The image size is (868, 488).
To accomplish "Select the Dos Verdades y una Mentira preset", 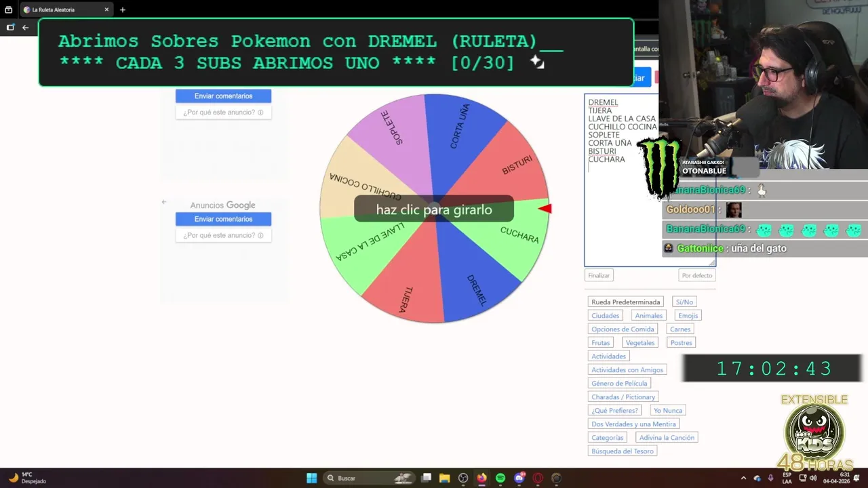I will (x=633, y=424).
